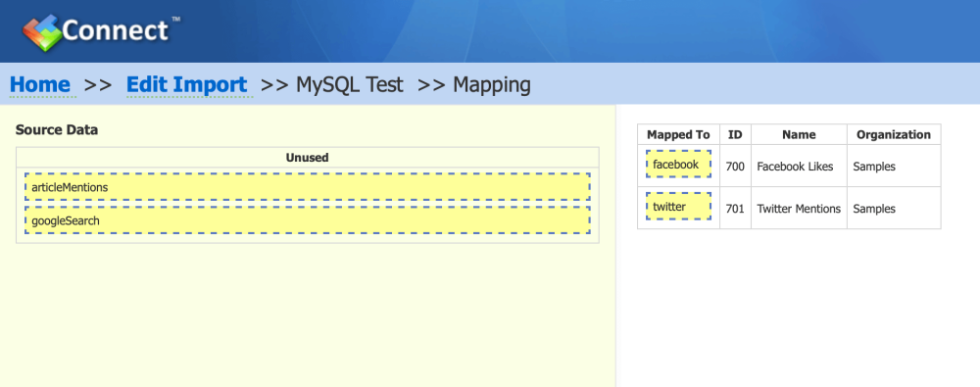
Task: Select the articleMentions unused source field
Action: (x=308, y=187)
